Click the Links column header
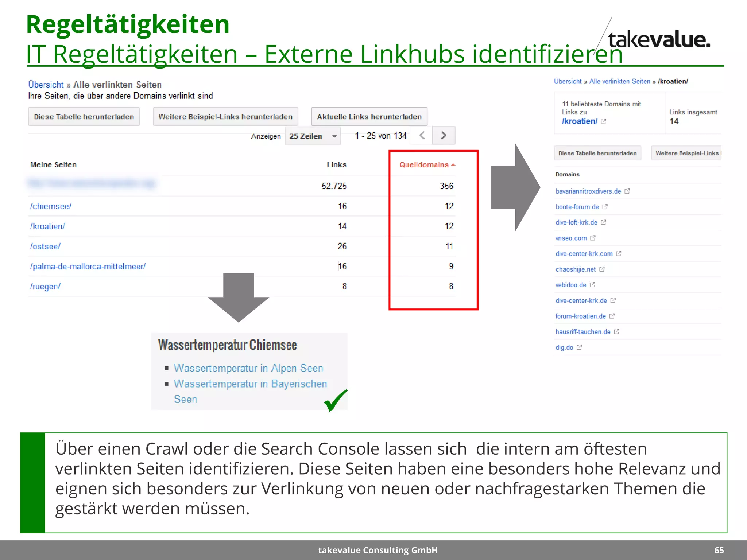 (337, 165)
